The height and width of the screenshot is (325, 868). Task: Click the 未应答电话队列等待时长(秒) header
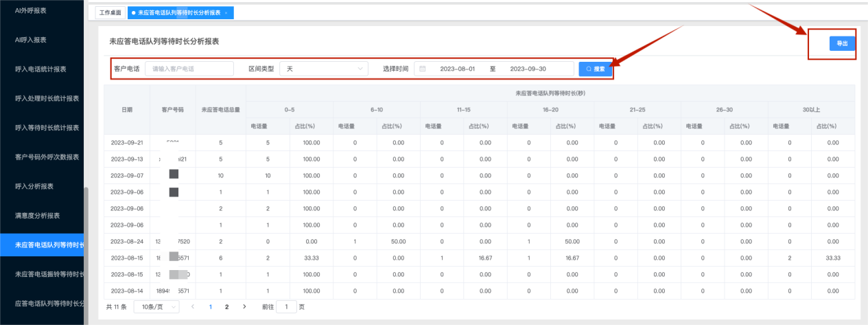pyautogui.click(x=550, y=93)
